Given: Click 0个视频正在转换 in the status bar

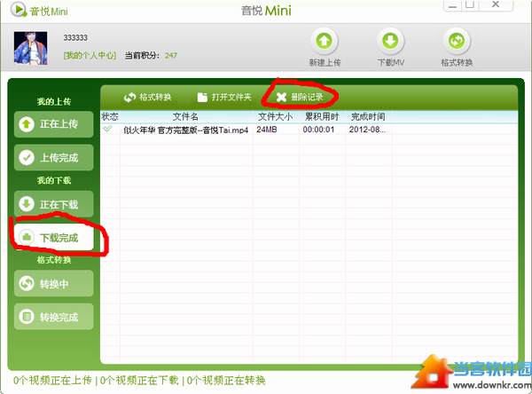Looking at the screenshot, I should click(226, 381).
